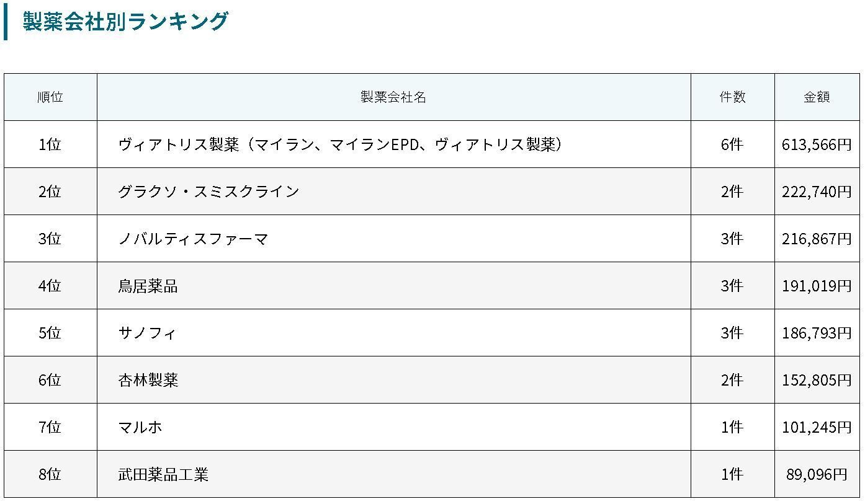The image size is (865, 504).
Task: Click the 金額 column header
Action: click(x=817, y=97)
